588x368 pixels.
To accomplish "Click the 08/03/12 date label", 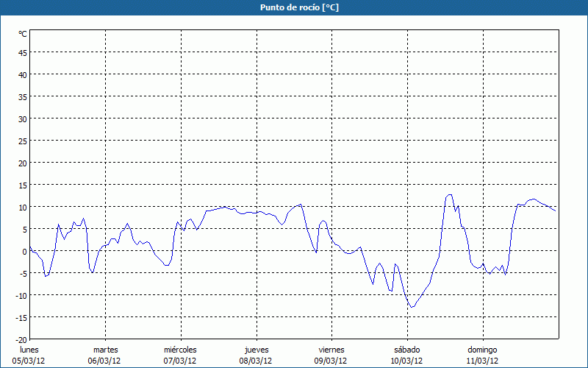I will pos(256,361).
